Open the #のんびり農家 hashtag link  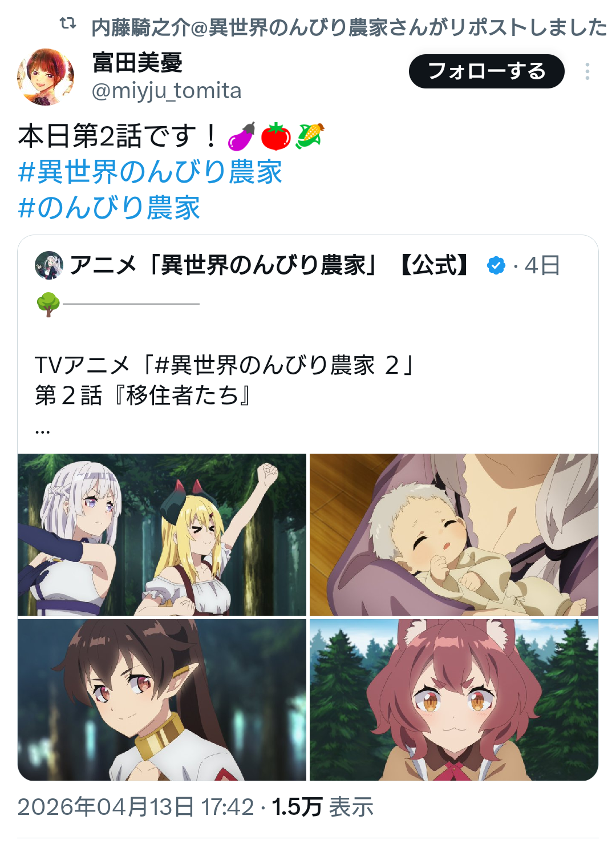(109, 207)
